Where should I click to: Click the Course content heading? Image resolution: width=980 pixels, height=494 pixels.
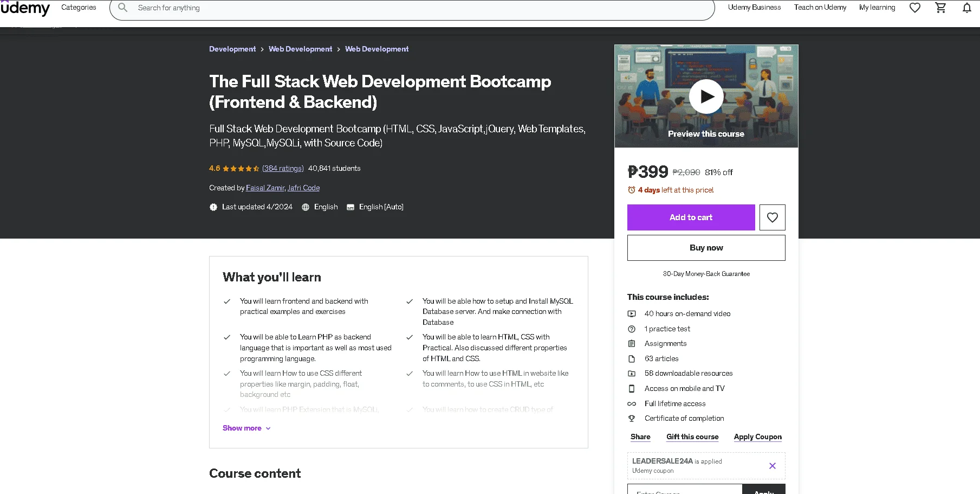tap(255, 473)
